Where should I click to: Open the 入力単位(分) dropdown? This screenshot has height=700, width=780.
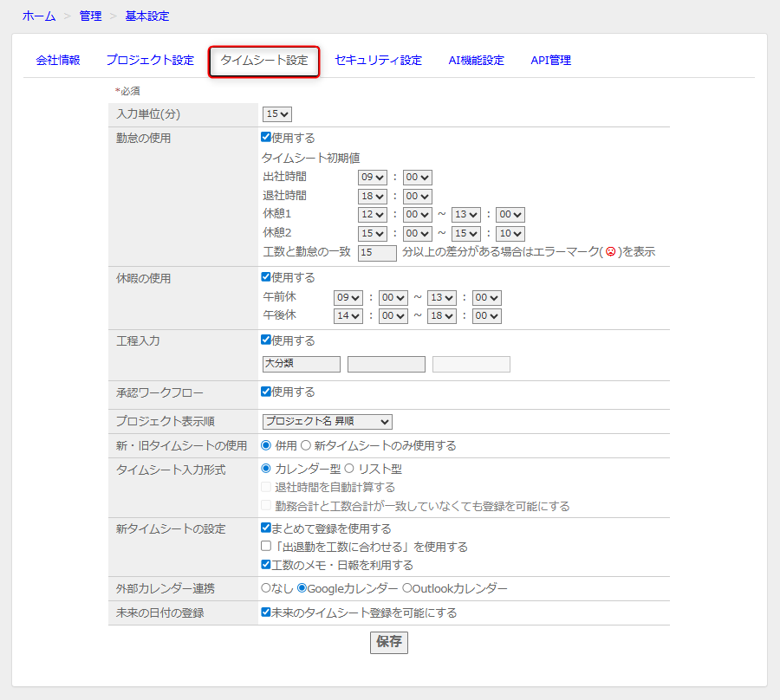tap(277, 114)
